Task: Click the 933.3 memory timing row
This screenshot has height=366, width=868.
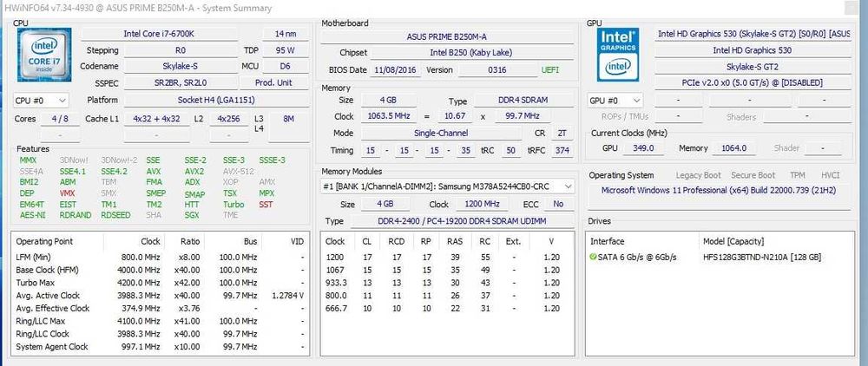Action: 447,283
